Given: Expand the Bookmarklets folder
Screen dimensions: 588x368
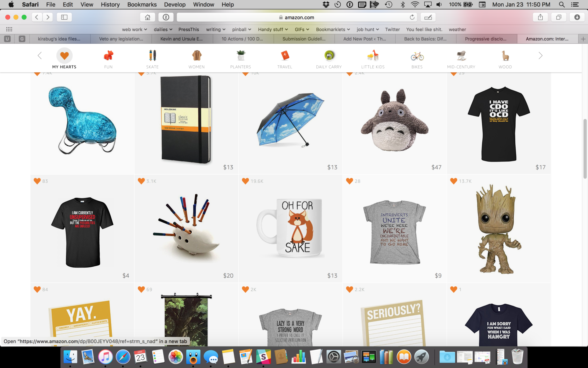Looking at the screenshot, I should [x=333, y=29].
